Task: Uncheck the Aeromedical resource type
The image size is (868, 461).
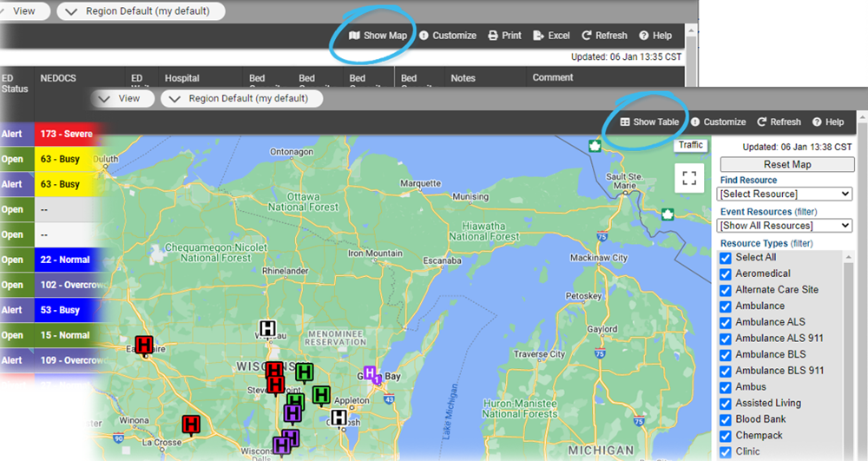Action: click(725, 274)
